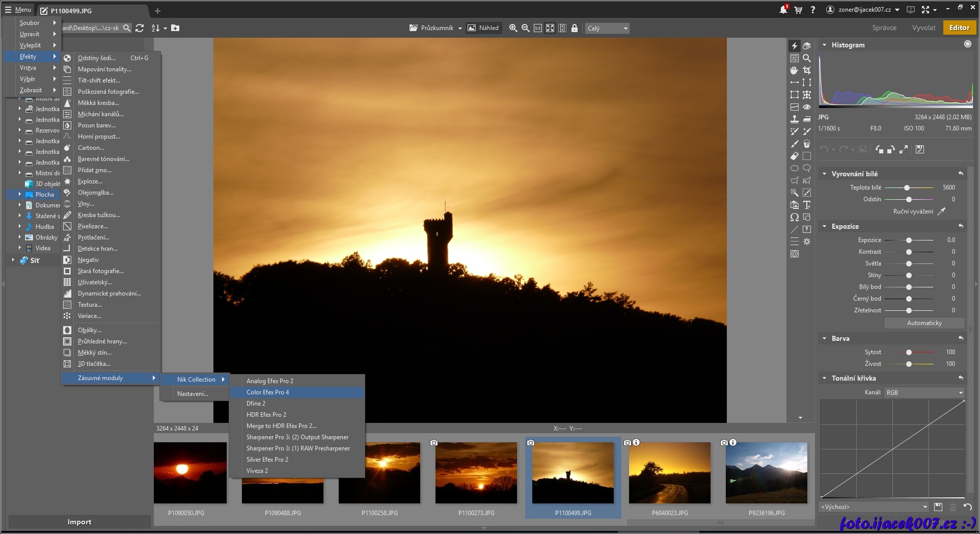
Task: Activate the Red Eye removal tool
Action: pos(807,107)
